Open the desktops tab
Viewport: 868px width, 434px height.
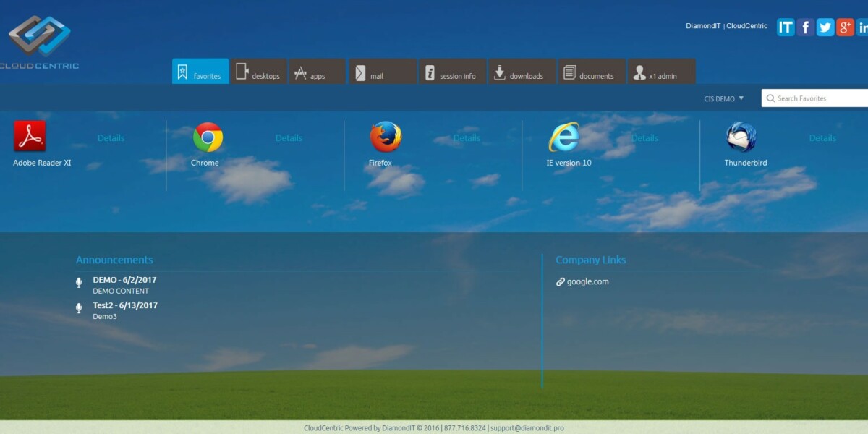coord(259,72)
